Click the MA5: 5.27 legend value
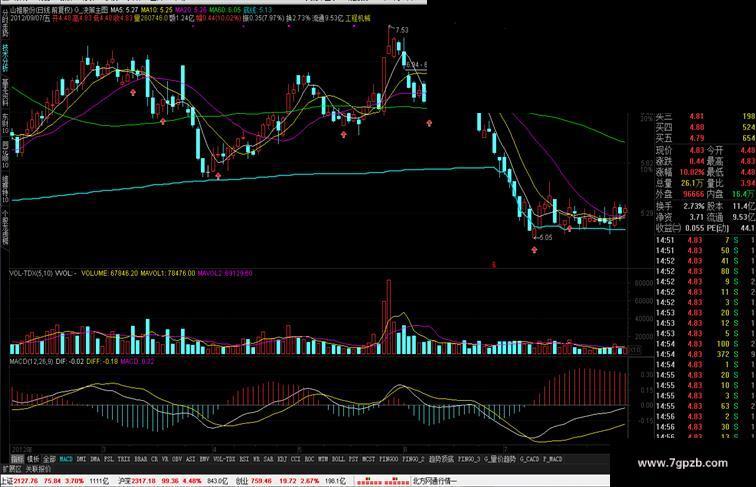The height and width of the screenshot is (487, 756). (x=124, y=10)
